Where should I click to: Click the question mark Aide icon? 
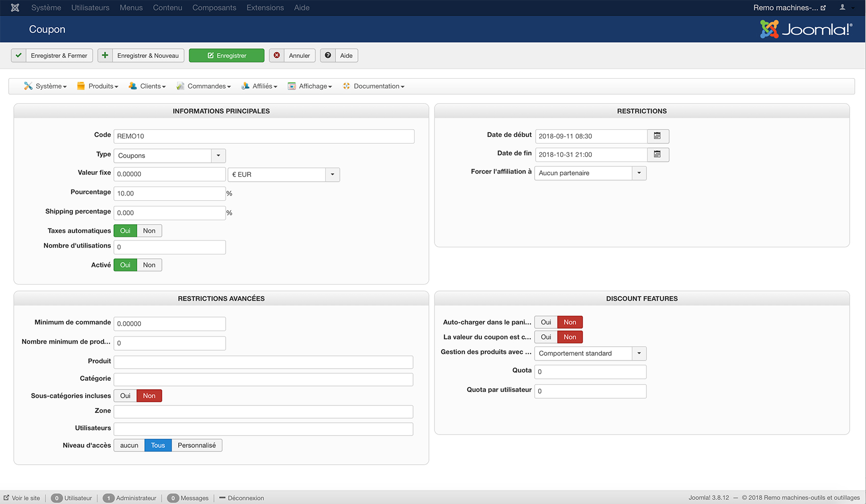click(x=328, y=55)
